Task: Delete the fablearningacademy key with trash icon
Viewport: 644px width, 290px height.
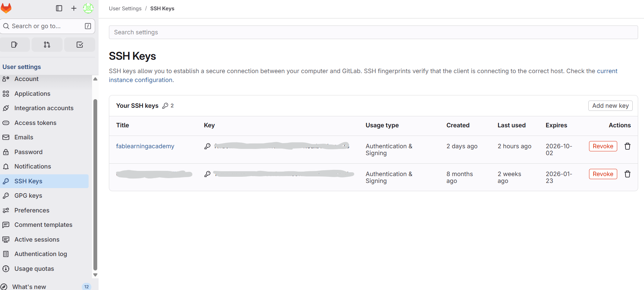Action: (627, 146)
